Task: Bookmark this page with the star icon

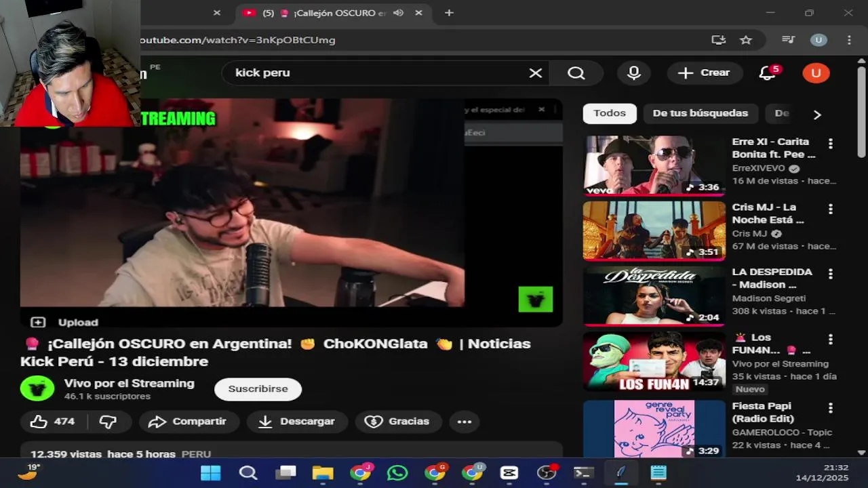Action: [746, 40]
